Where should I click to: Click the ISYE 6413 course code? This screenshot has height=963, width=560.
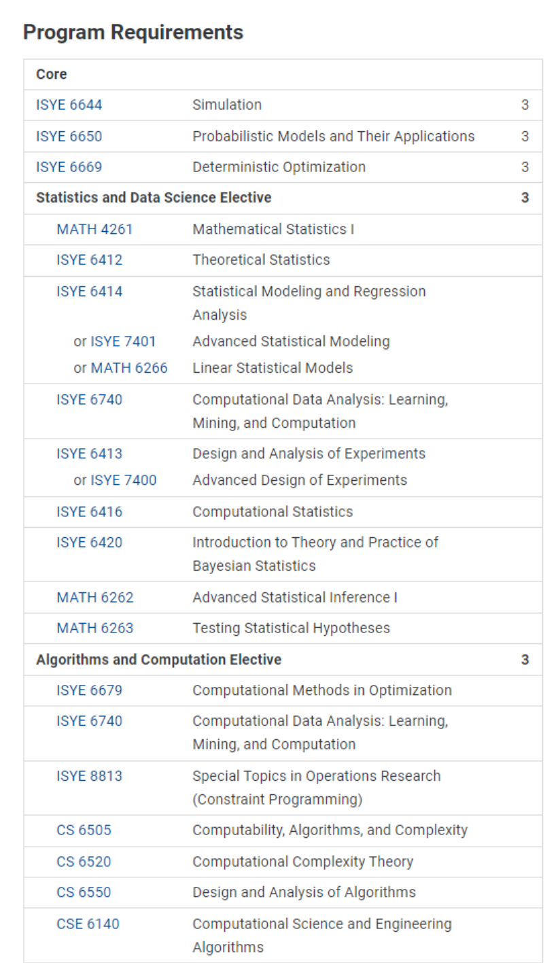click(89, 453)
